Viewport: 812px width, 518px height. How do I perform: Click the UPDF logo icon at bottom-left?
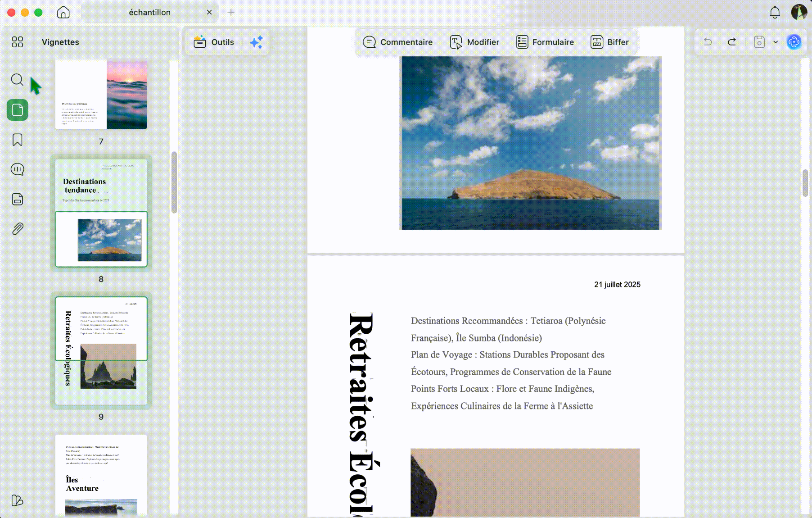click(x=17, y=500)
